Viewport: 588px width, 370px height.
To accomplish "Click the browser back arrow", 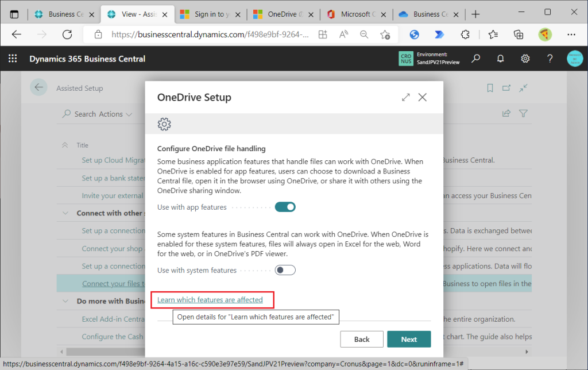I will 17,34.
